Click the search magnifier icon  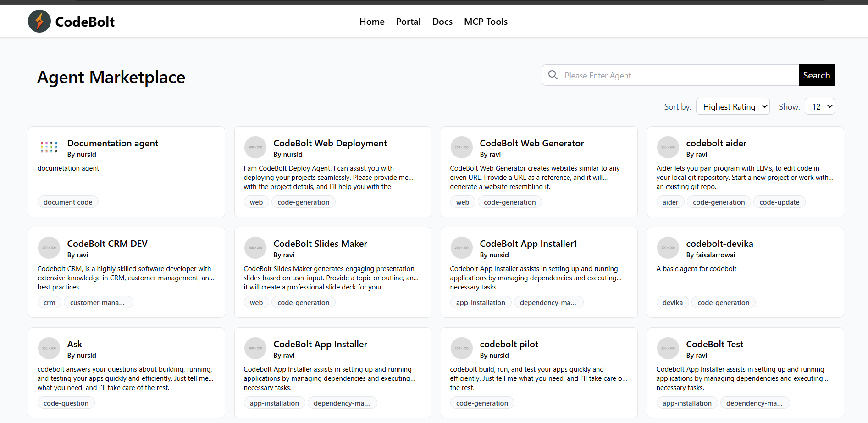click(x=553, y=75)
